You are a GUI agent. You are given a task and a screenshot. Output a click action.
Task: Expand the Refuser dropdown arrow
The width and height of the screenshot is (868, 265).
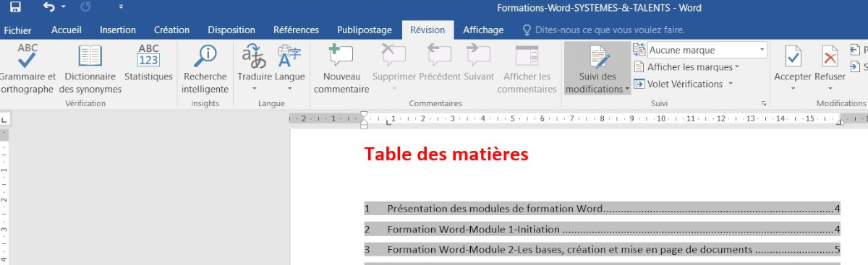click(830, 89)
